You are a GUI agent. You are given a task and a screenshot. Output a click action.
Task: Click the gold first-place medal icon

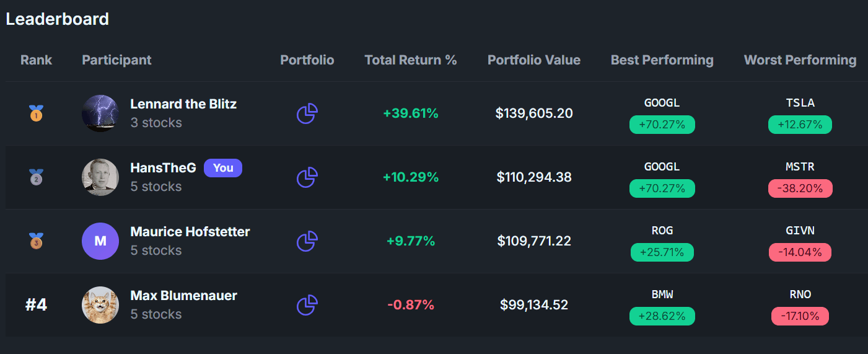36,113
